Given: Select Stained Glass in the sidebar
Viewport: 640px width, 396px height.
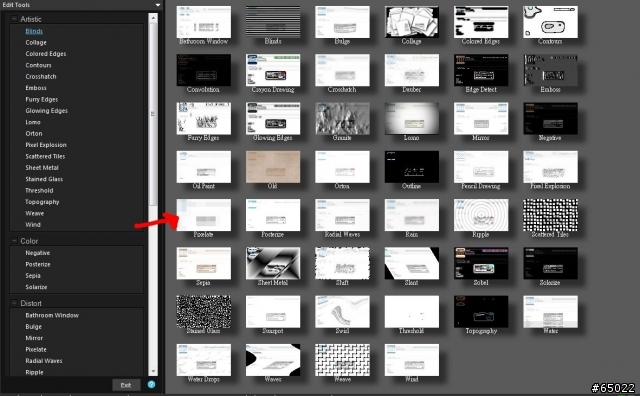Looking at the screenshot, I should pyautogui.click(x=44, y=179).
